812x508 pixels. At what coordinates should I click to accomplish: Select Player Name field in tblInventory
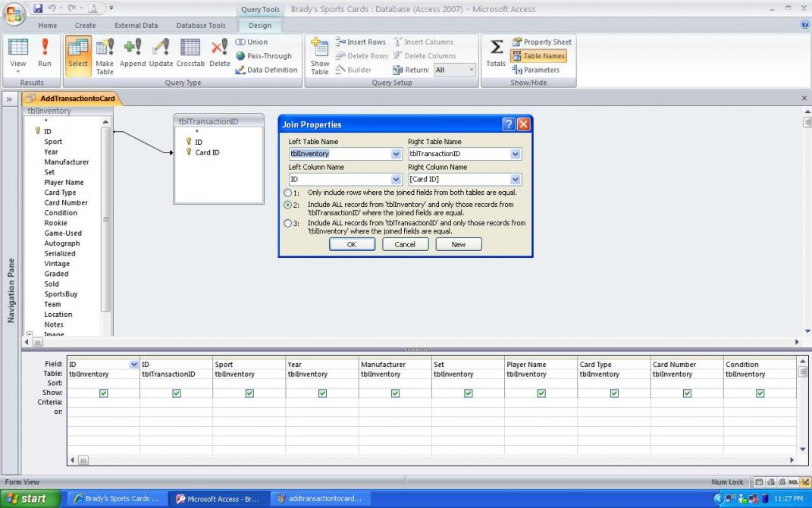click(64, 182)
